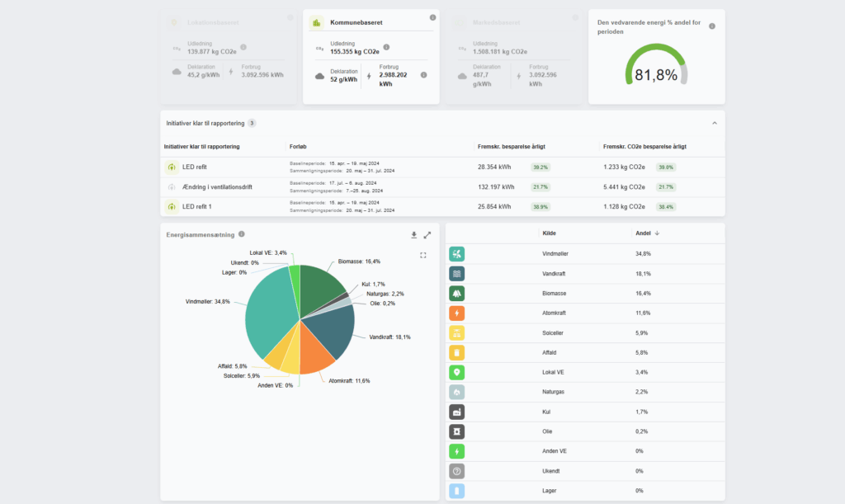This screenshot has height=504, width=845.
Task: Click pie label Lokal VE: 3,4%
Action: pyautogui.click(x=268, y=252)
